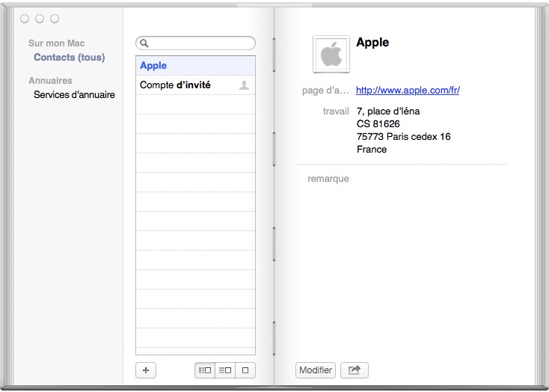
Task: Click the zoom window button
Action: [55, 19]
